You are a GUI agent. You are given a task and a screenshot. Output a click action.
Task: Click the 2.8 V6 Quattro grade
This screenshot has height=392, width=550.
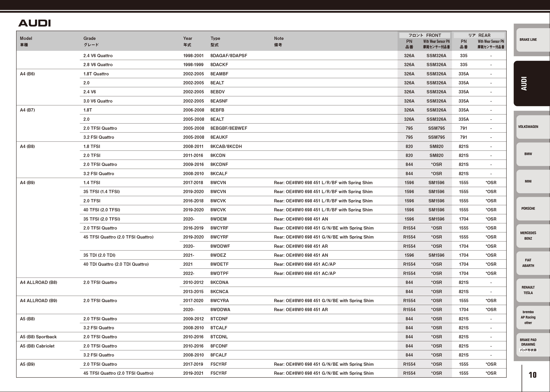click(x=98, y=65)
